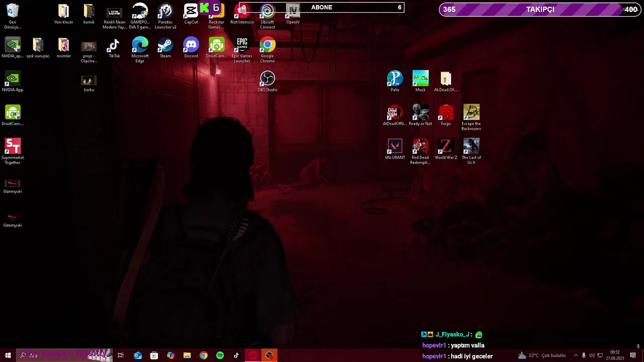
Task: Launch Riot İstemcisi desktop shortcut
Action: tap(242, 14)
